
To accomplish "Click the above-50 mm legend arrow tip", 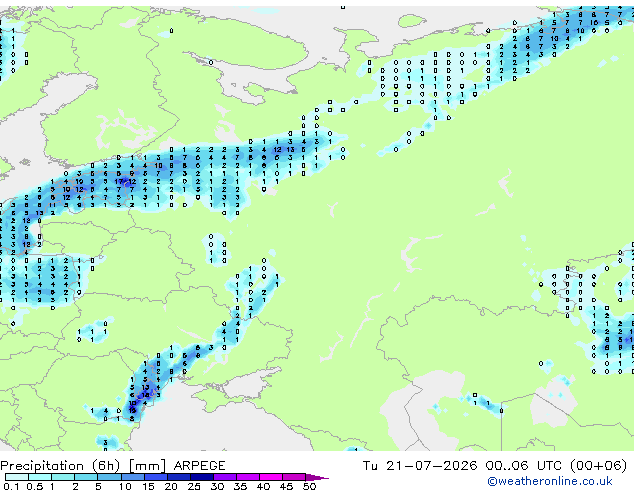I will (x=317, y=477).
